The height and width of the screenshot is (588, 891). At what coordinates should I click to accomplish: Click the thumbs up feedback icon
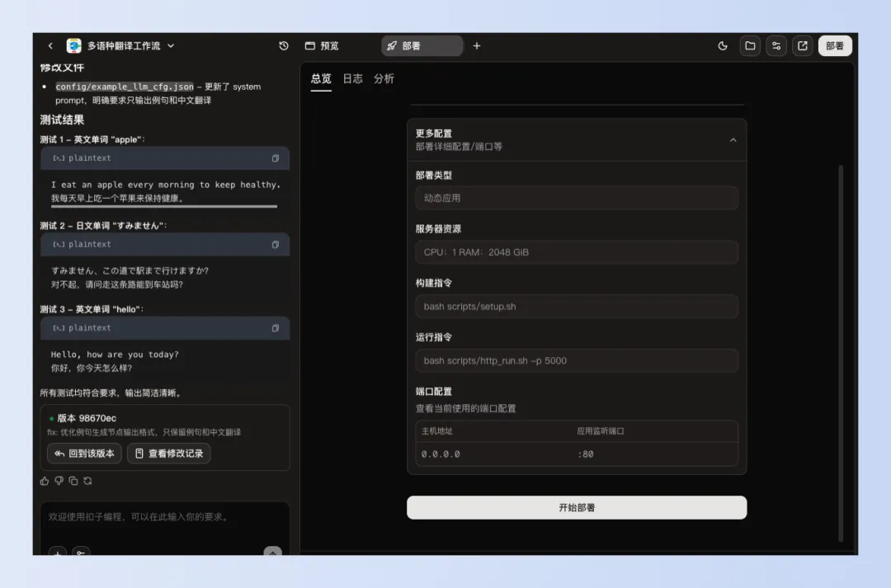point(45,481)
